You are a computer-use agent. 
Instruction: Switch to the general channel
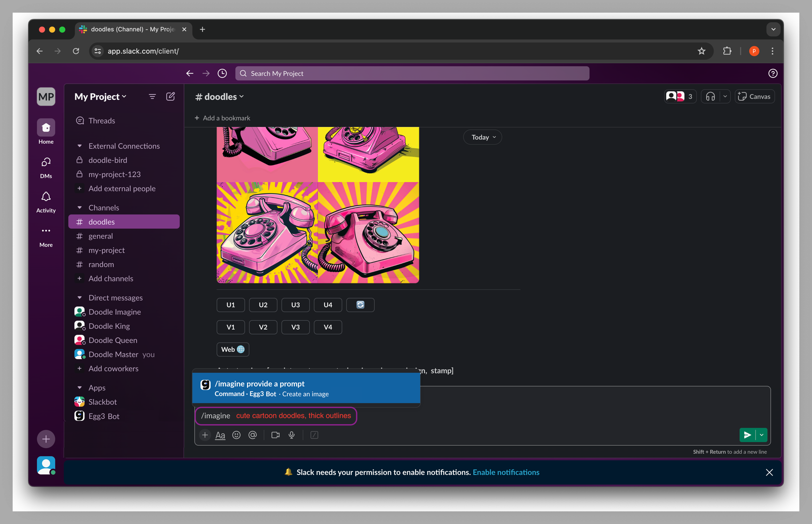coord(101,236)
